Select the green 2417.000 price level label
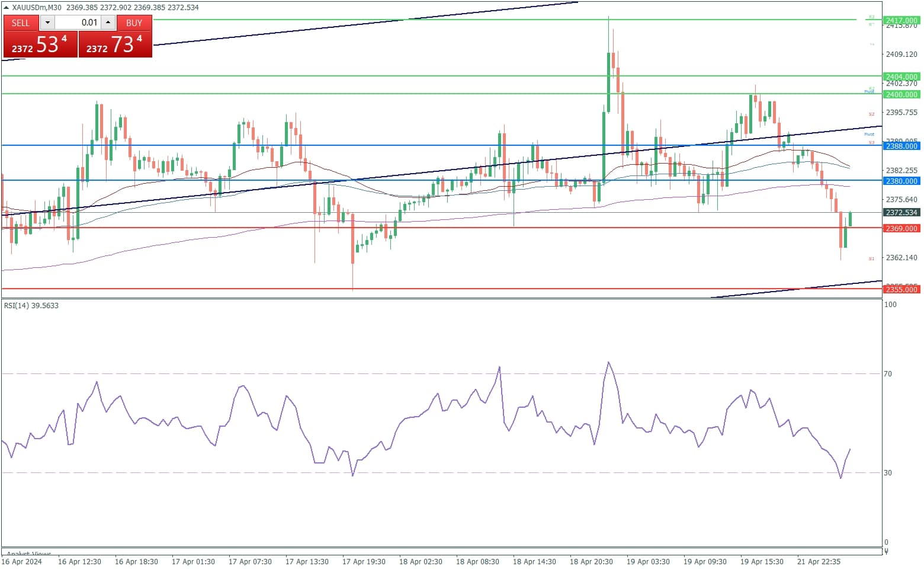 click(x=901, y=20)
